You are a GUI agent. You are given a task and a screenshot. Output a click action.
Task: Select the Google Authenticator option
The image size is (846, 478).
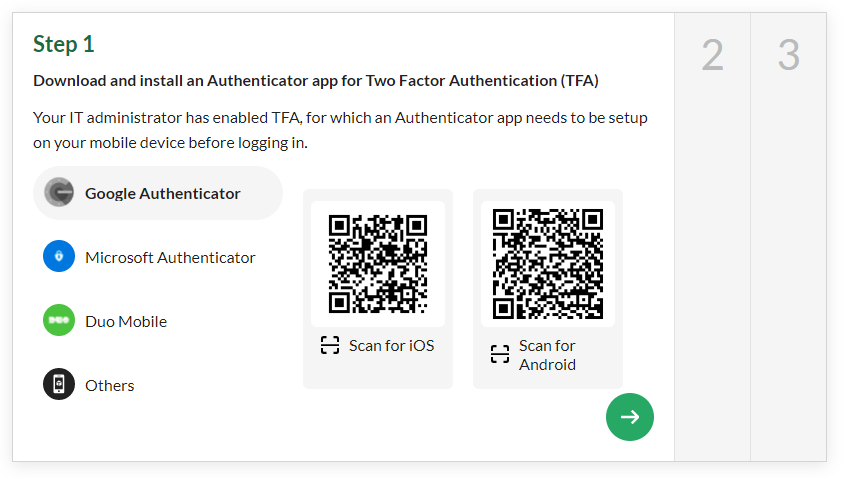tap(158, 193)
